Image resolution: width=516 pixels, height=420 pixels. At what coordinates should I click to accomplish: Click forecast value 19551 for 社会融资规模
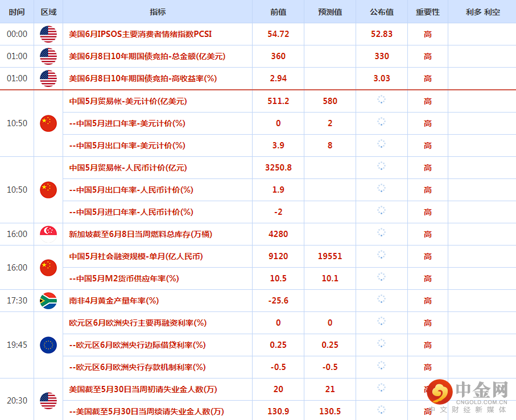coord(330,256)
